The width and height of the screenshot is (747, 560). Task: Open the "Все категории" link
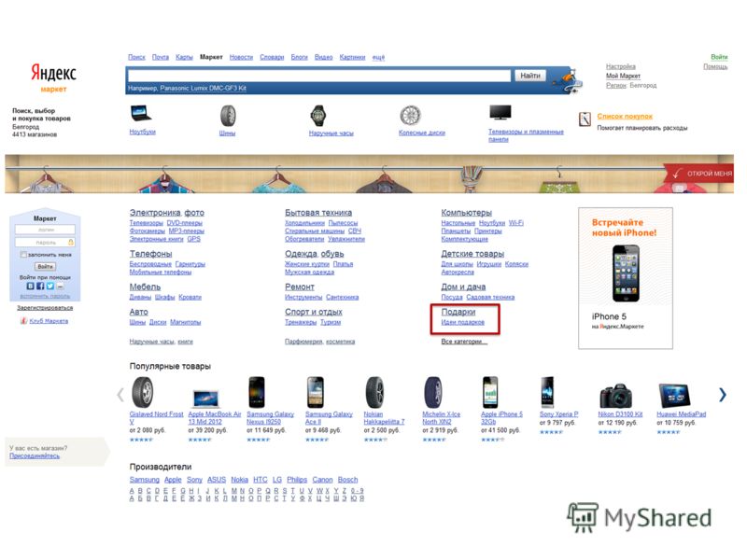464,342
